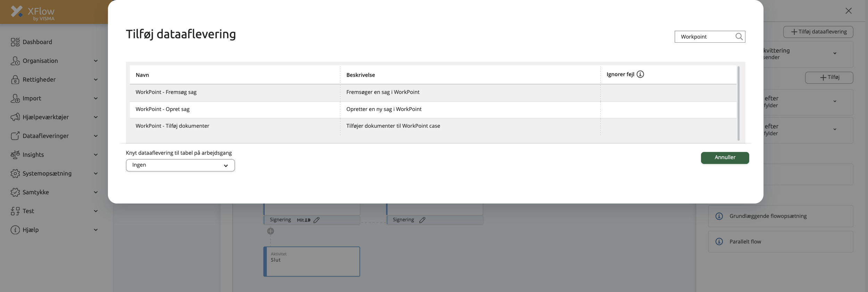868x292 pixels.
Task: Expand the Test chevron
Action: (95, 211)
